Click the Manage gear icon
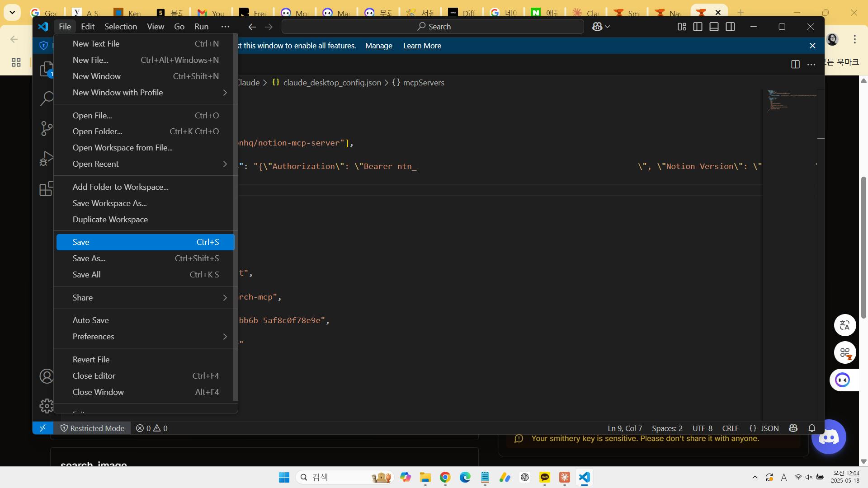The width and height of the screenshot is (868, 488). (46, 406)
